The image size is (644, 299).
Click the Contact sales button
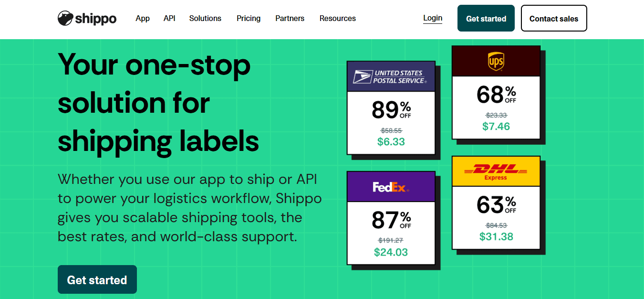pyautogui.click(x=554, y=18)
